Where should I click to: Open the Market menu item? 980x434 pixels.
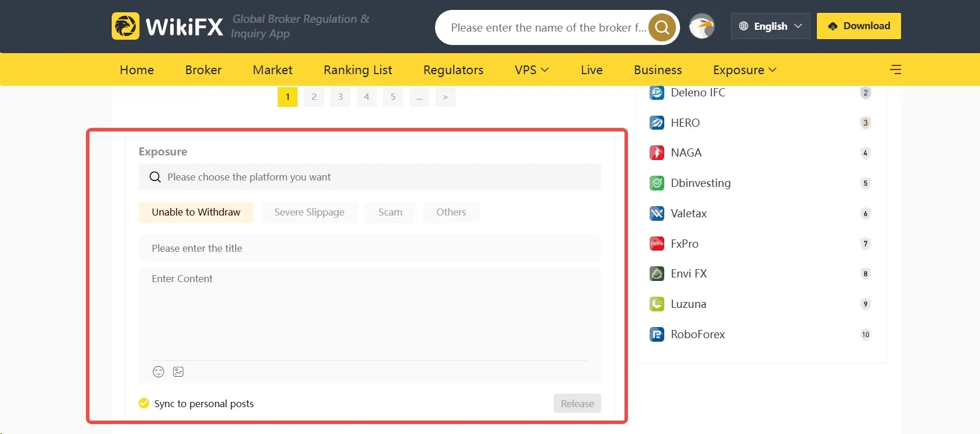pos(272,70)
